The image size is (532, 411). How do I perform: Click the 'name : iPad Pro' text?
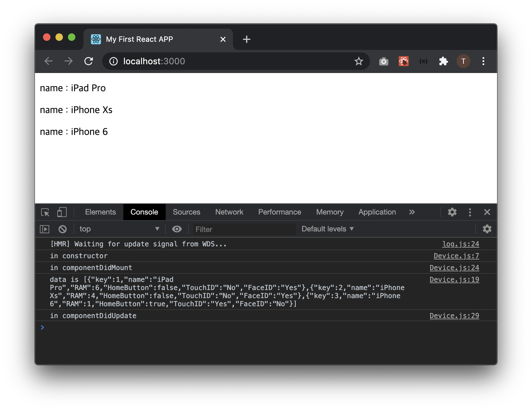73,88
